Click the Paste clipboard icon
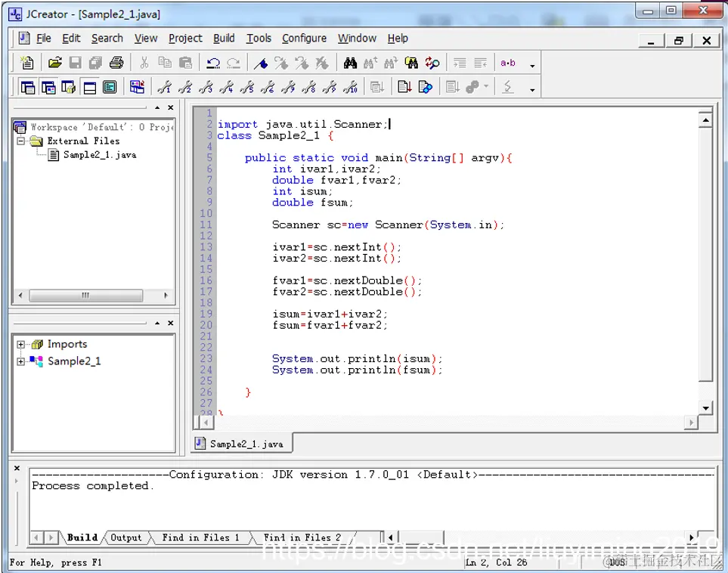The height and width of the screenshot is (573, 728). click(x=185, y=63)
